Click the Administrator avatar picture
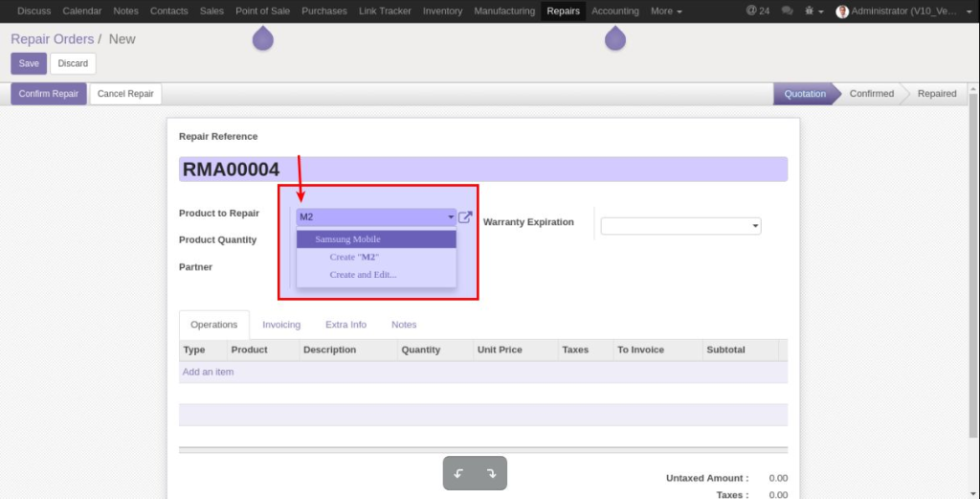Image resolution: width=980 pixels, height=499 pixels. (842, 11)
